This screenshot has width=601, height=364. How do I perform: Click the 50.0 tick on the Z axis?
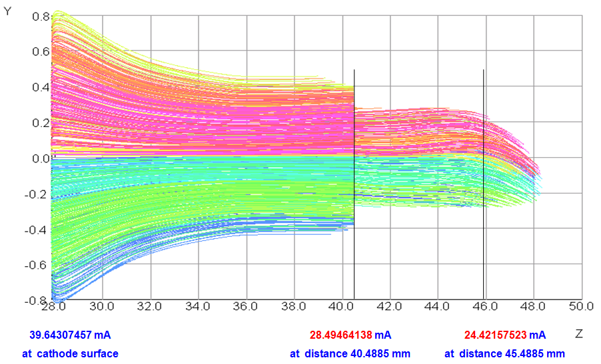tap(581, 307)
